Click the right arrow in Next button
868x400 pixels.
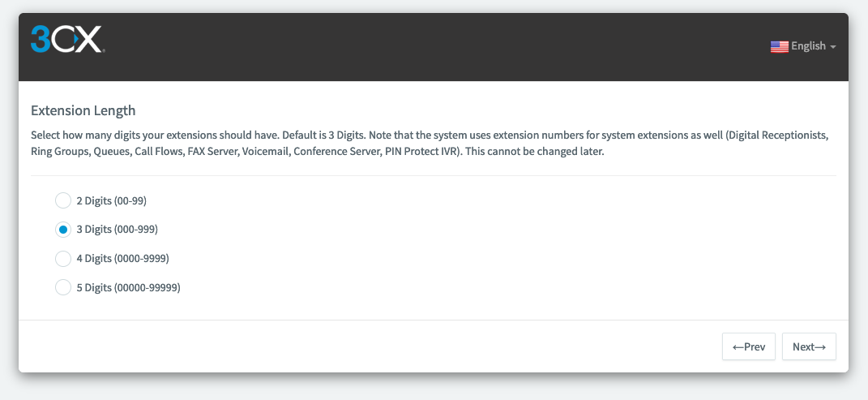tap(820, 347)
